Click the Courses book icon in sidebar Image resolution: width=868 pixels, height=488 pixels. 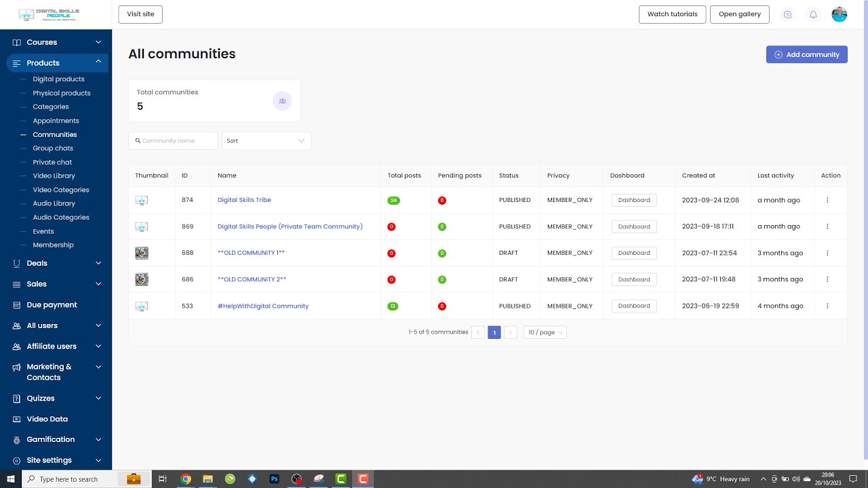[x=17, y=42]
